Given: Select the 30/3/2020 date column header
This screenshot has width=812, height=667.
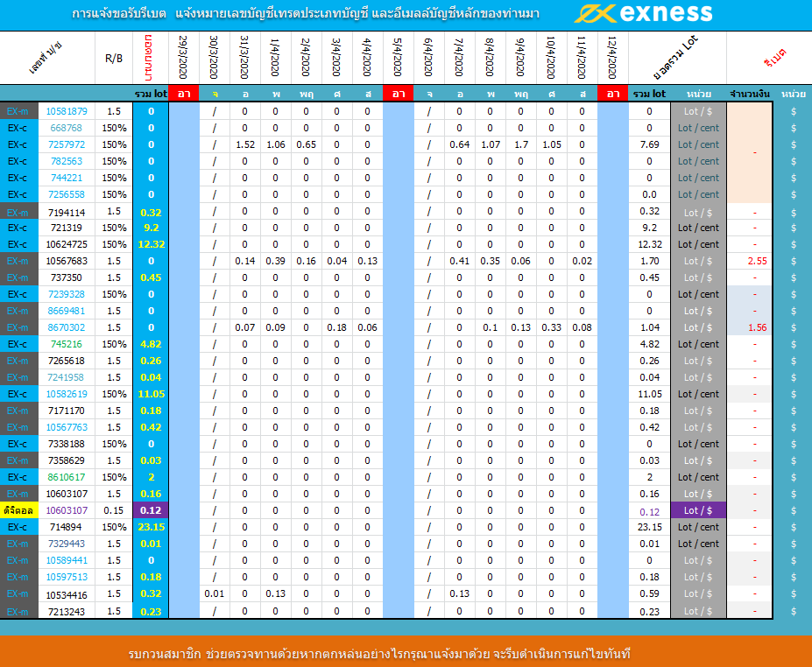Looking at the screenshot, I should [x=214, y=58].
